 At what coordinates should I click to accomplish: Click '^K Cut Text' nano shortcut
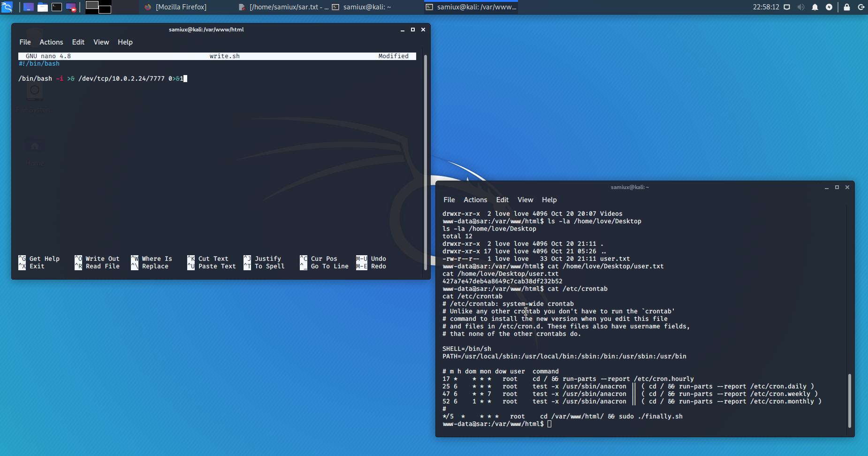(x=208, y=259)
